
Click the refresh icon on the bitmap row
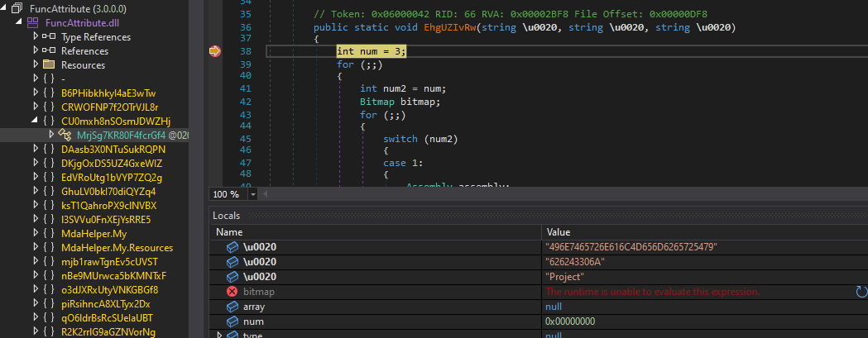[x=861, y=292]
